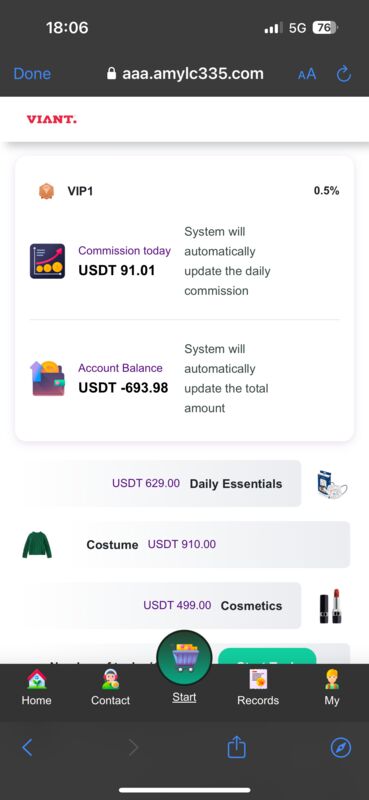Tap the green sweater Costume thumbnail
The height and width of the screenshot is (800, 369).
tap(37, 544)
